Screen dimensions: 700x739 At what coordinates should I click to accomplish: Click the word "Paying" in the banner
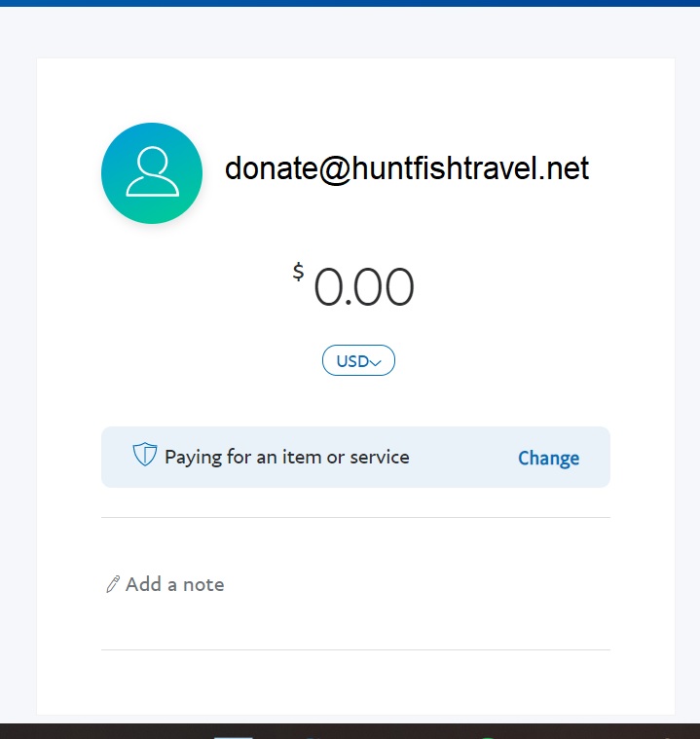pos(194,457)
